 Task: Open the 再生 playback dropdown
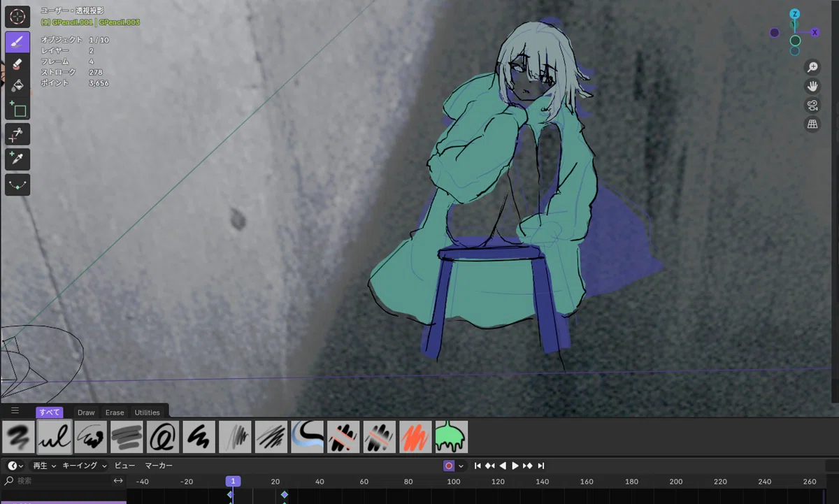[43, 466]
